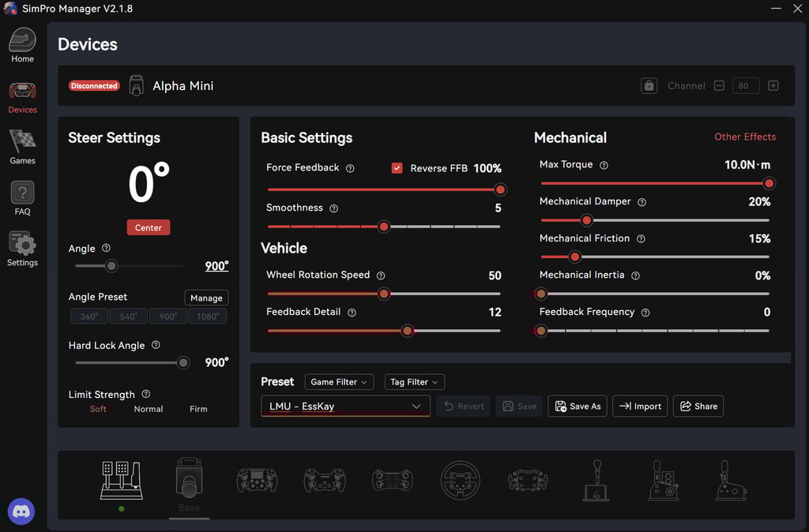
Task: Set Limit Strength to Firm
Action: tap(198, 409)
